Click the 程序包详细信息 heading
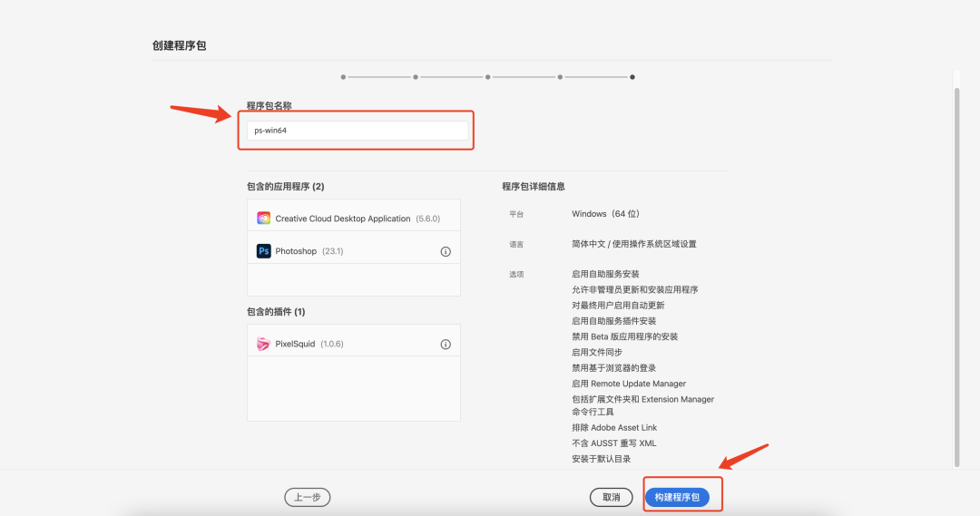Screen dimensions: 980x516 [534, 187]
